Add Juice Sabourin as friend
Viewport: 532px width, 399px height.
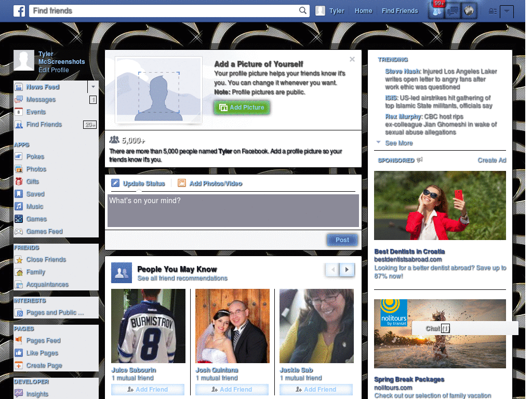[148, 390]
